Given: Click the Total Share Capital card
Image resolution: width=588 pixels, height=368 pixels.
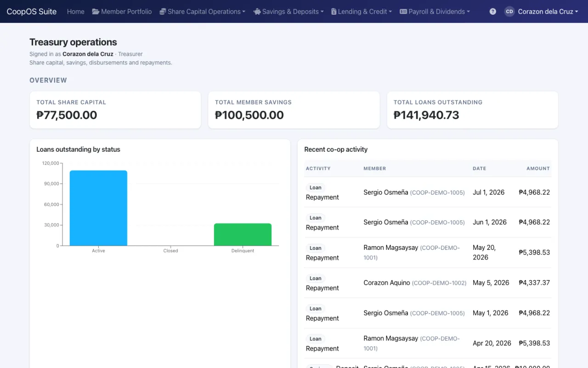Looking at the screenshot, I should [x=115, y=110].
